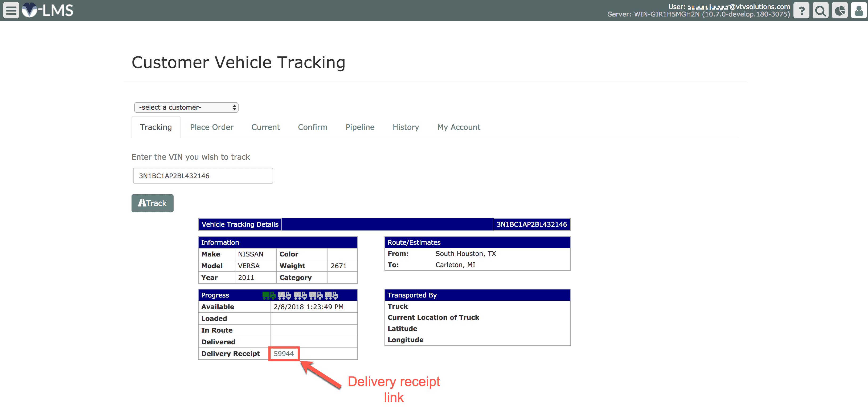Click the V-LMS logo
The image size is (868, 414).
(48, 10)
